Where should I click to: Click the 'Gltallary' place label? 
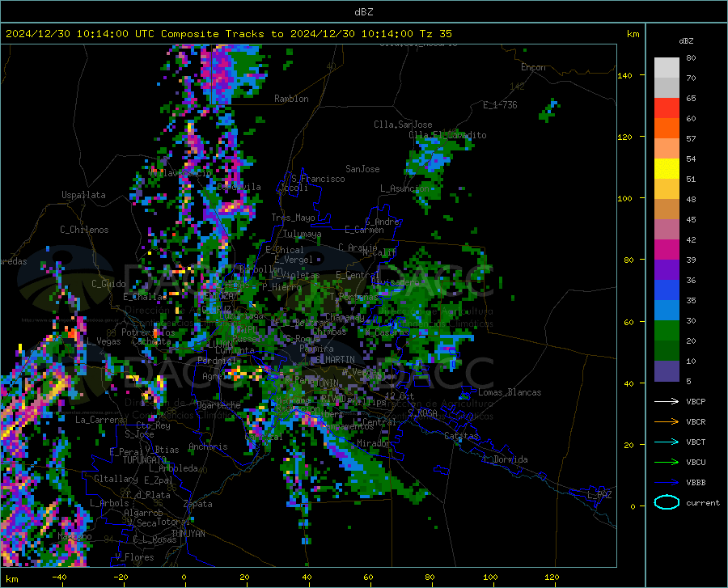pos(116,479)
